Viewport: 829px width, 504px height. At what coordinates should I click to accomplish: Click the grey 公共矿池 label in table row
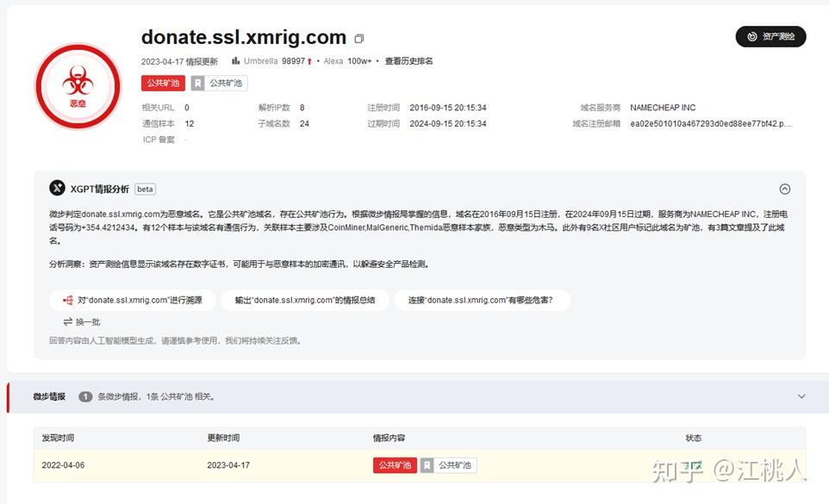click(455, 465)
